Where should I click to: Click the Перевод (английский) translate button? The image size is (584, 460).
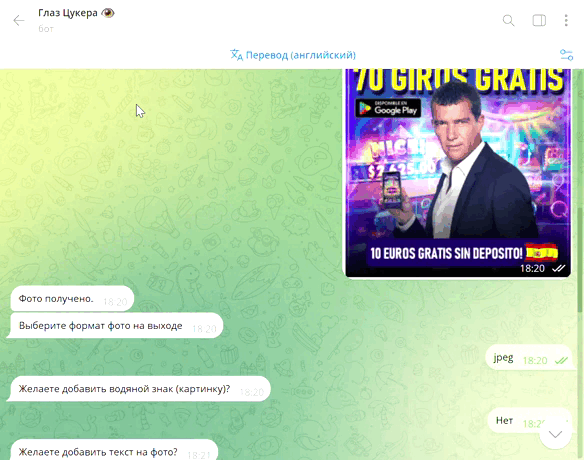tap(293, 55)
